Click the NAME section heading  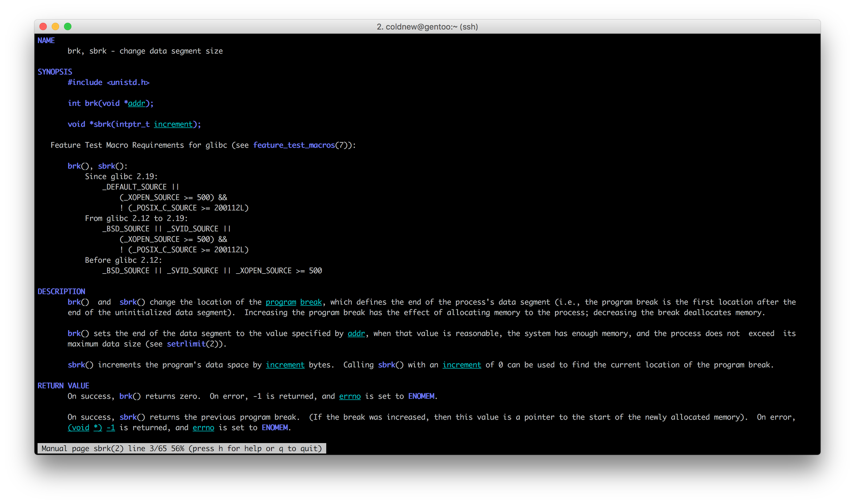point(46,40)
